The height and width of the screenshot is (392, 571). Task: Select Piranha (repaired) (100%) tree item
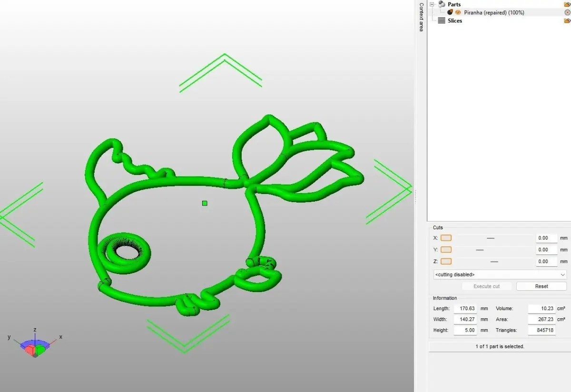(x=494, y=12)
